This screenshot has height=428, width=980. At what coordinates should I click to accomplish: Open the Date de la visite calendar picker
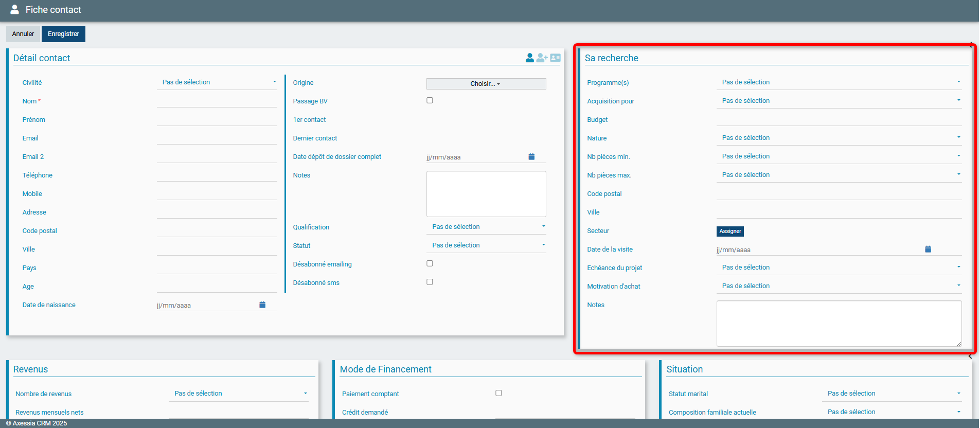[x=928, y=249]
